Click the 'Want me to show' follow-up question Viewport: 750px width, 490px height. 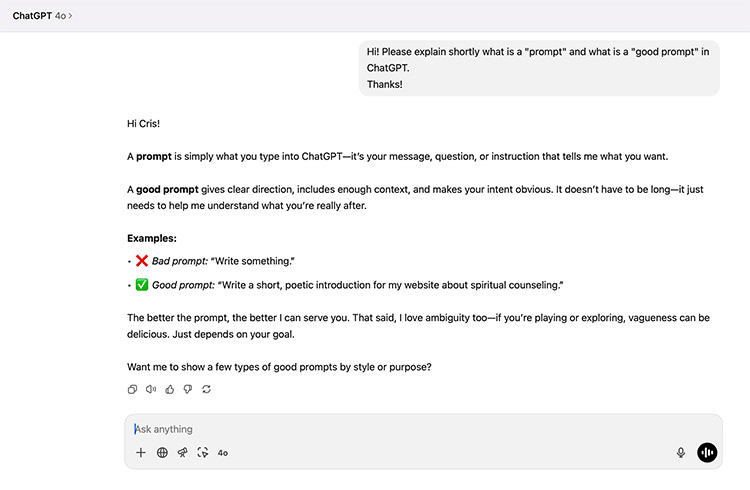pos(279,367)
